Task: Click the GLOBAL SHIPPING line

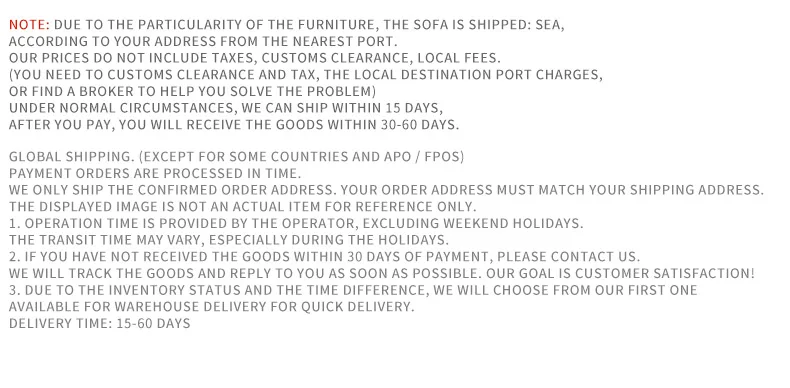Action: [x=236, y=157]
